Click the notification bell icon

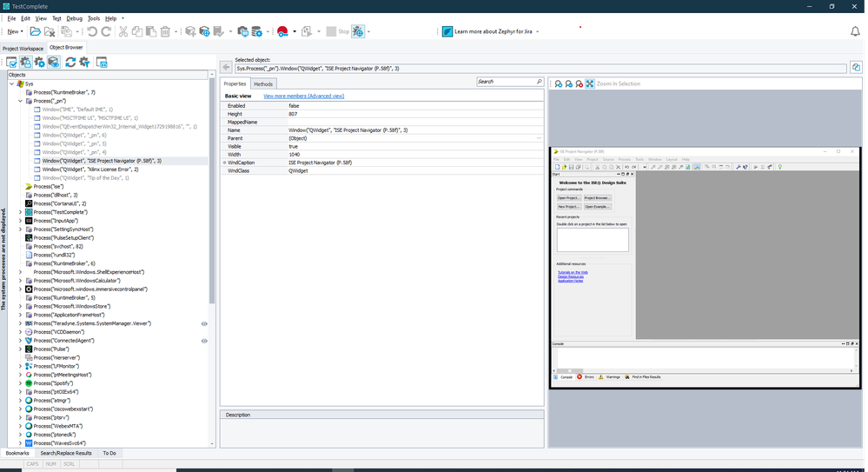pyautogui.click(x=855, y=31)
